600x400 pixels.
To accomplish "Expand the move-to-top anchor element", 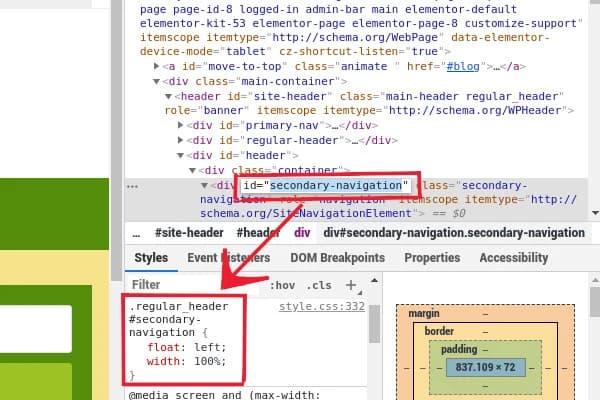I will pyautogui.click(x=156, y=66).
